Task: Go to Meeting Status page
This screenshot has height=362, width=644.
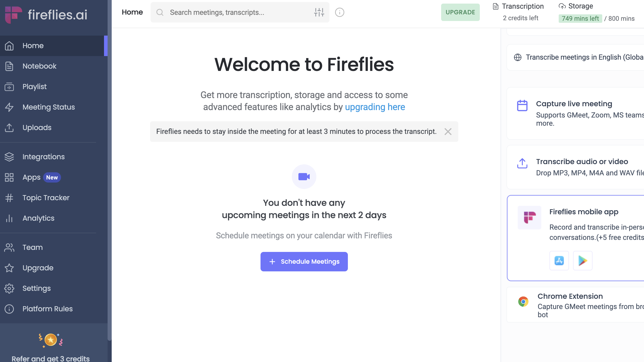Action: point(49,107)
